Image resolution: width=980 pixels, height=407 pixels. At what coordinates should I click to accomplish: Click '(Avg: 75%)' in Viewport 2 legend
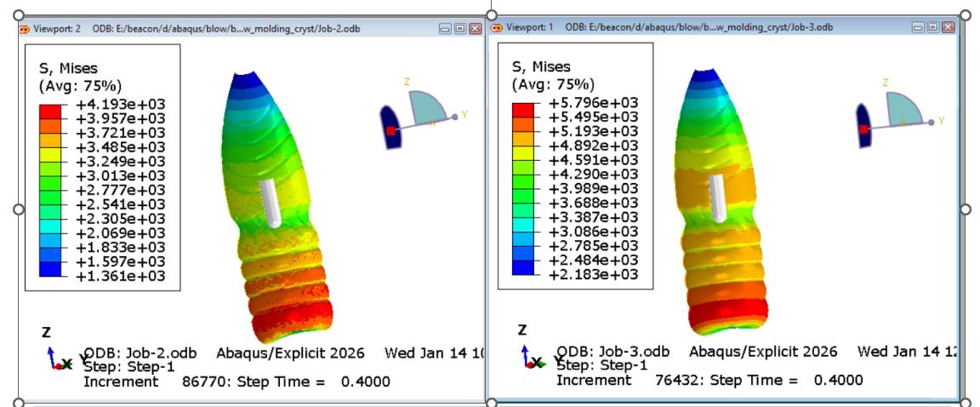click(x=80, y=86)
